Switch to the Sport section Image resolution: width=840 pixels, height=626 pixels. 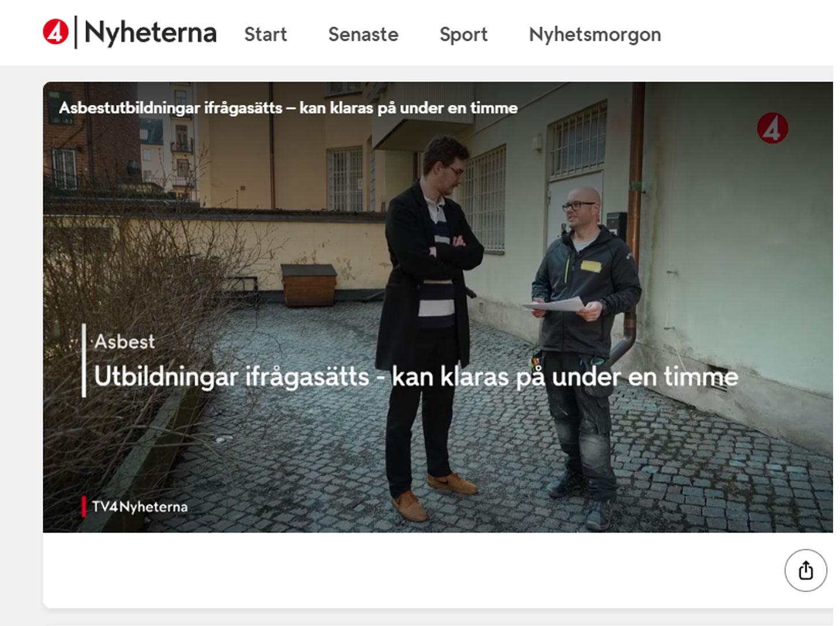click(463, 35)
